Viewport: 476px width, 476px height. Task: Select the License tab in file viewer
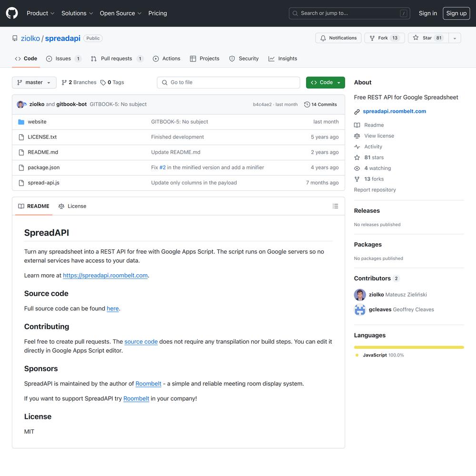tap(72, 207)
